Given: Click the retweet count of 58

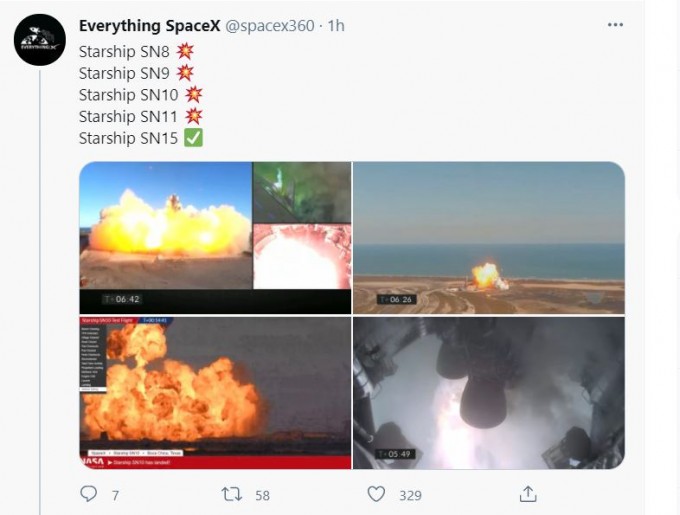Looking at the screenshot, I should pyautogui.click(x=262, y=495).
